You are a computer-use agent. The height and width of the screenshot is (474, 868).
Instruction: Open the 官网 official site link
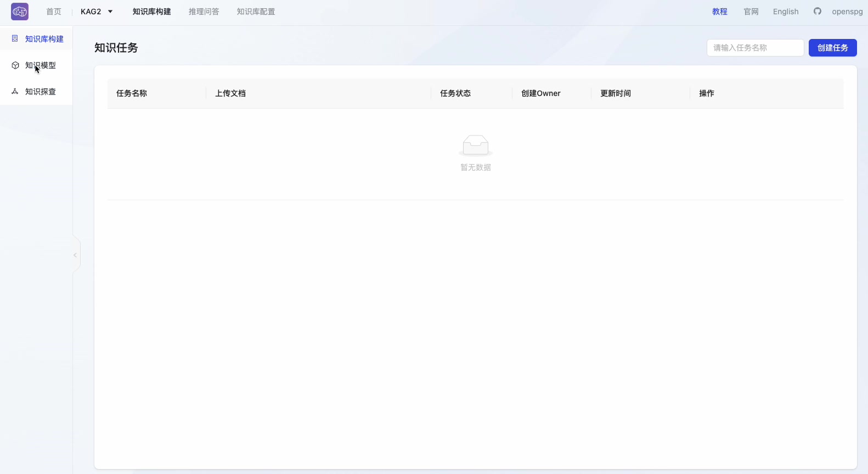[x=751, y=12]
